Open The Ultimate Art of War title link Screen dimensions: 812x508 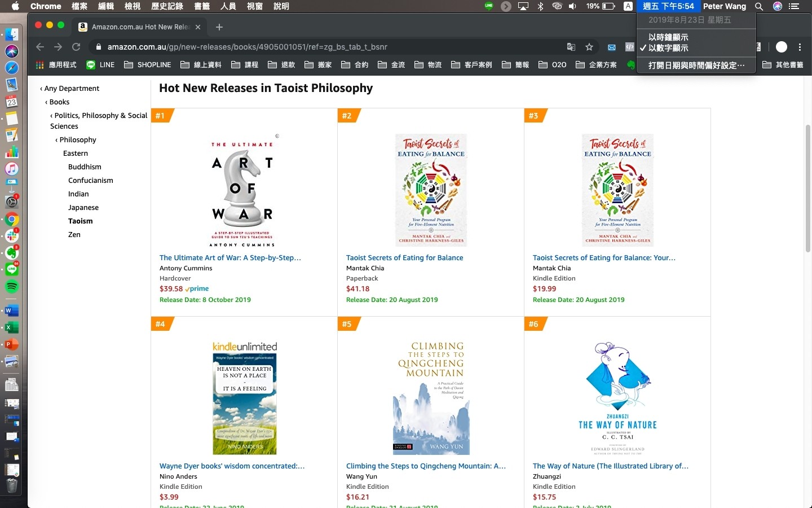230,258
